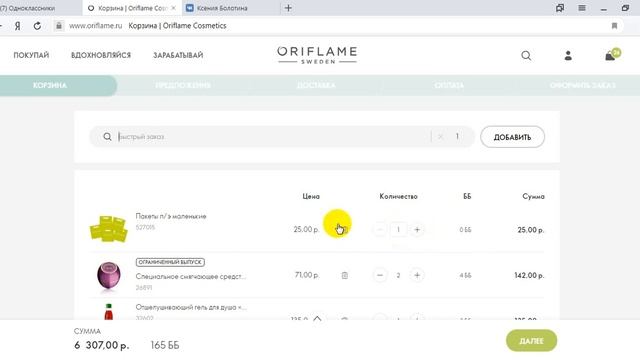This screenshot has height=360, width=640.
Task: Click the Цена column header
Action: 311,196
